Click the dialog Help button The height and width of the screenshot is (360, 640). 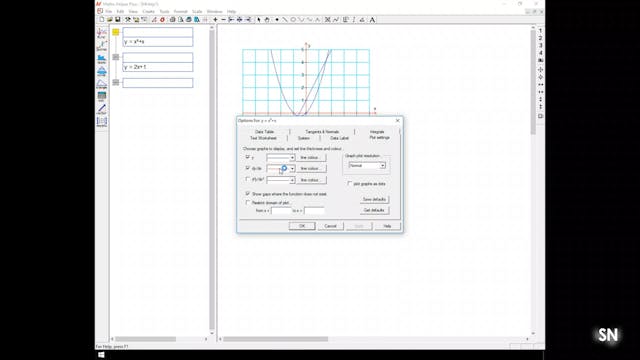pyautogui.click(x=387, y=226)
